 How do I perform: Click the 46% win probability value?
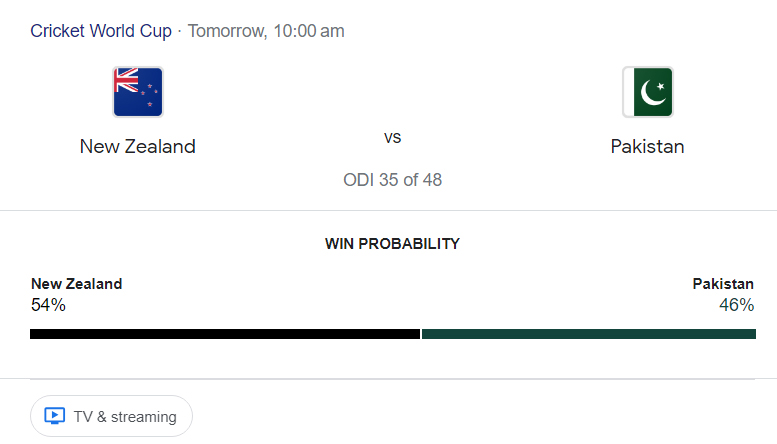(x=736, y=305)
